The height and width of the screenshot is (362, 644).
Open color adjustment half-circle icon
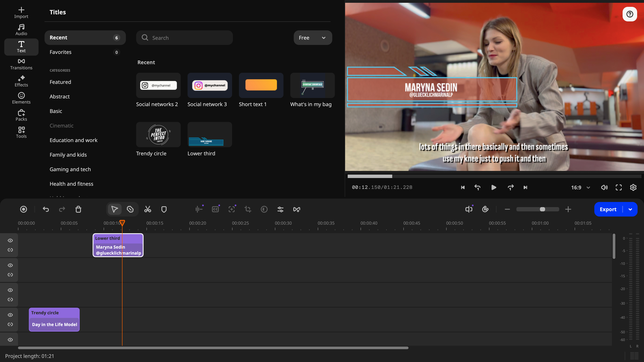264,209
